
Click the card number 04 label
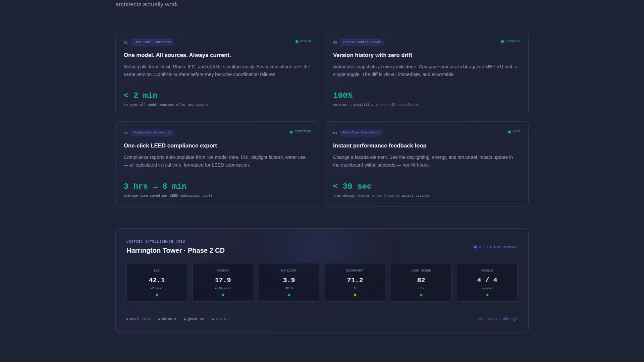(x=335, y=133)
